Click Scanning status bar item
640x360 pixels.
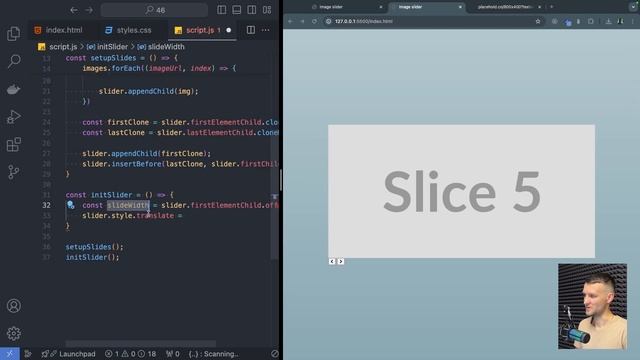coord(214,354)
